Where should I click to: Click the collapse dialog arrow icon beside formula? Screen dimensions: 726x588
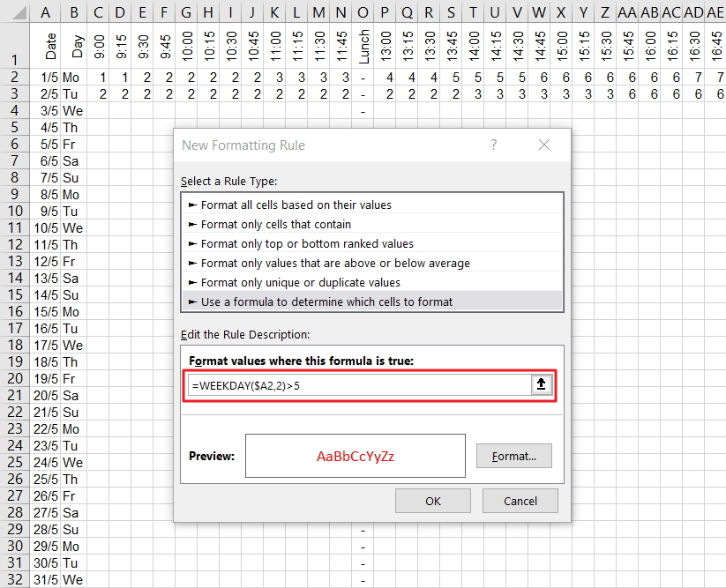coord(541,385)
